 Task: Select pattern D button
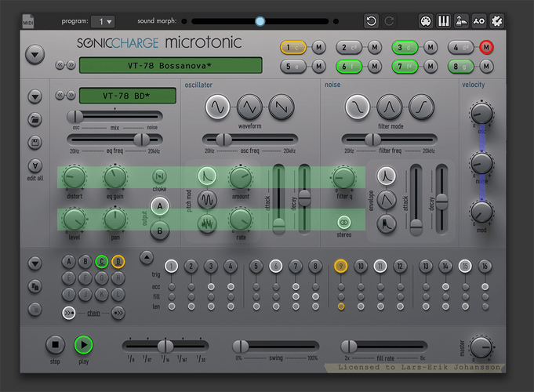click(x=118, y=262)
